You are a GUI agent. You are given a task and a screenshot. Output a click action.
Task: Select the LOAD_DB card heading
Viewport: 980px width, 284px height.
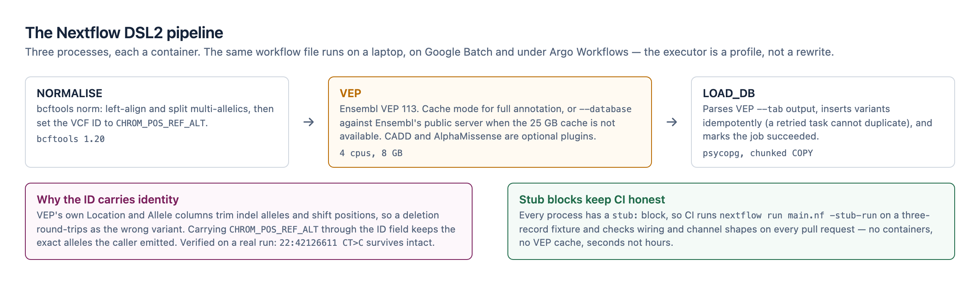click(729, 93)
